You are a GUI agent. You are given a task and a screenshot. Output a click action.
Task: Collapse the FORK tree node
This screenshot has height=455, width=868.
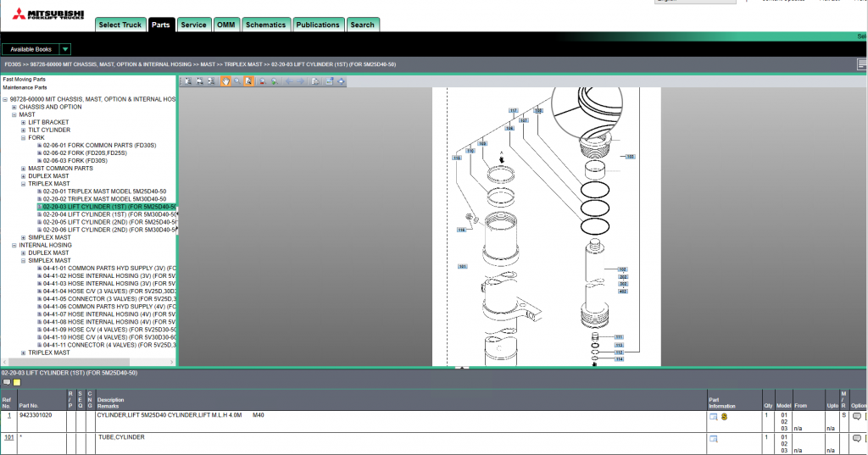[x=23, y=138]
